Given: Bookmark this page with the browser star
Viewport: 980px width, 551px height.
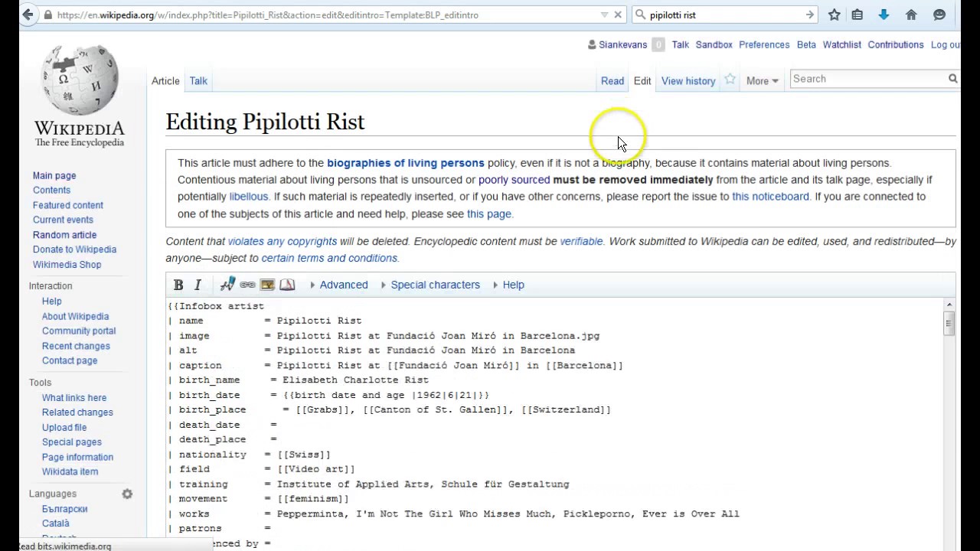Looking at the screenshot, I should pos(835,15).
